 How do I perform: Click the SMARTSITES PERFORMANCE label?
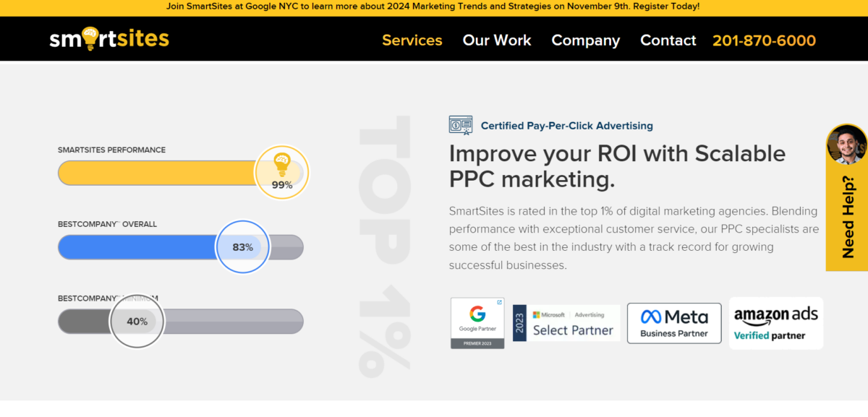tap(112, 150)
